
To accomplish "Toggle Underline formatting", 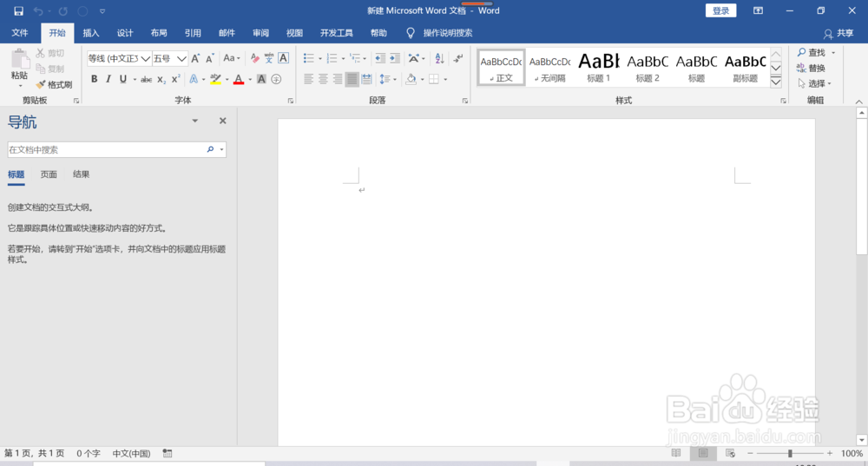I will point(123,79).
